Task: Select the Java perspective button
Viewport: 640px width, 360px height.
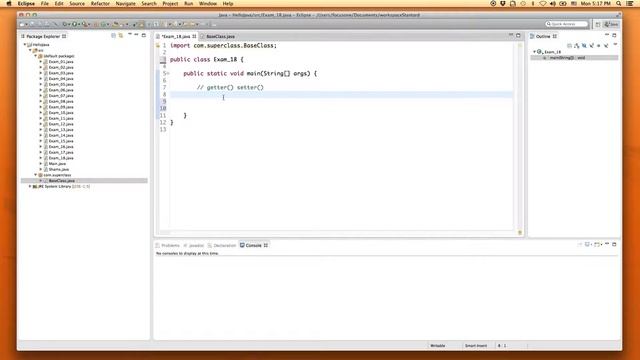Action: point(611,24)
